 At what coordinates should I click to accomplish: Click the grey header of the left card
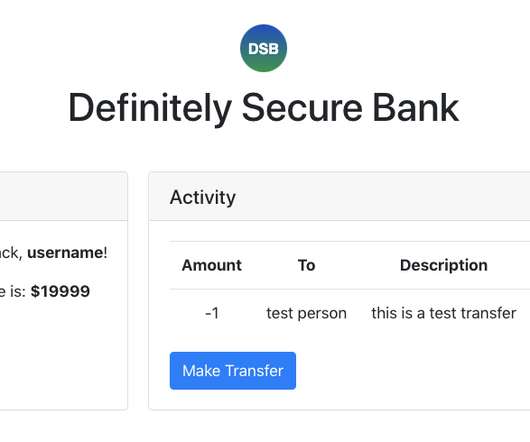coord(64,196)
